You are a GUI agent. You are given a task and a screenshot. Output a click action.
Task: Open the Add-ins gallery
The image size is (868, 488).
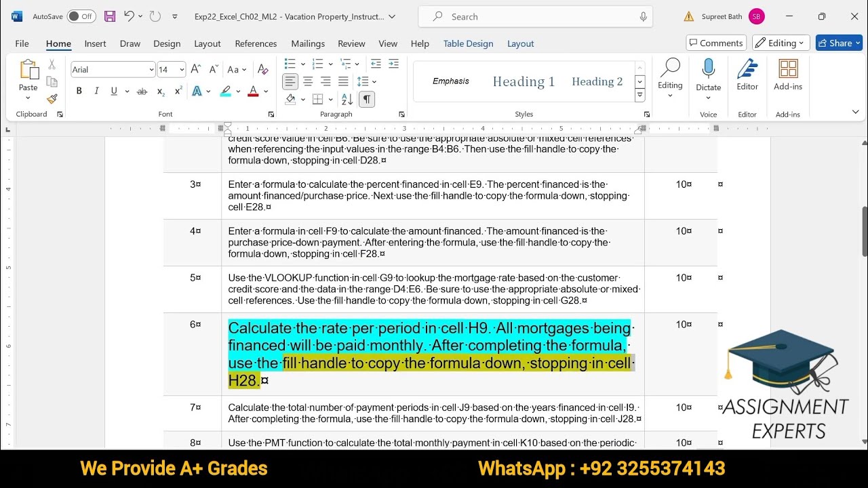788,75
